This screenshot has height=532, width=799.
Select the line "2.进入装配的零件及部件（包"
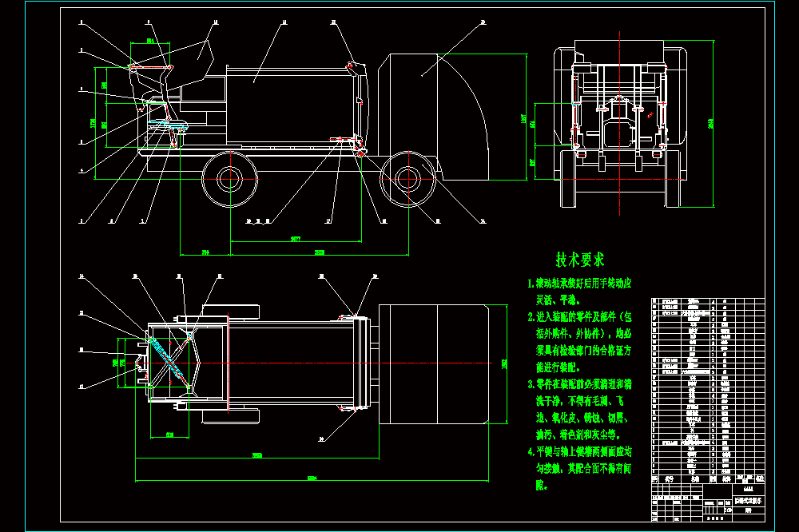(x=579, y=317)
